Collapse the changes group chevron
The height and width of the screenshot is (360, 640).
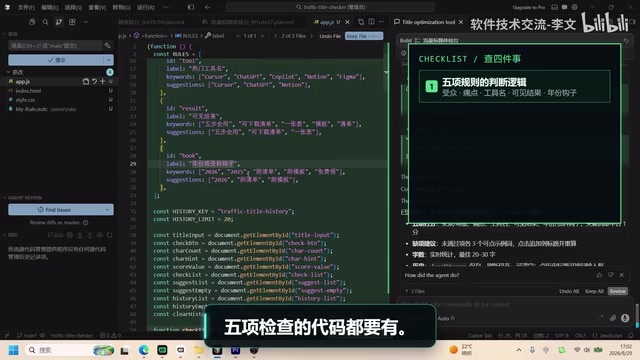(x=9, y=72)
